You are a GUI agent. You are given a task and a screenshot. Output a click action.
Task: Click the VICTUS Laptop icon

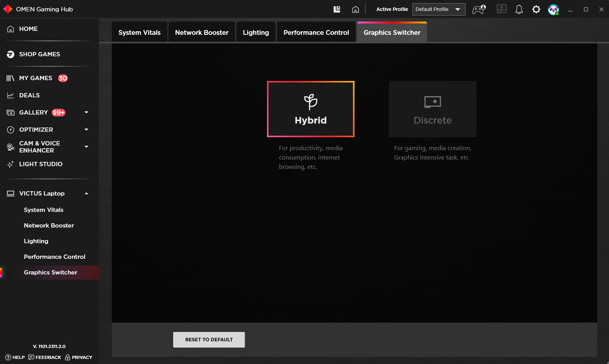pyautogui.click(x=11, y=194)
